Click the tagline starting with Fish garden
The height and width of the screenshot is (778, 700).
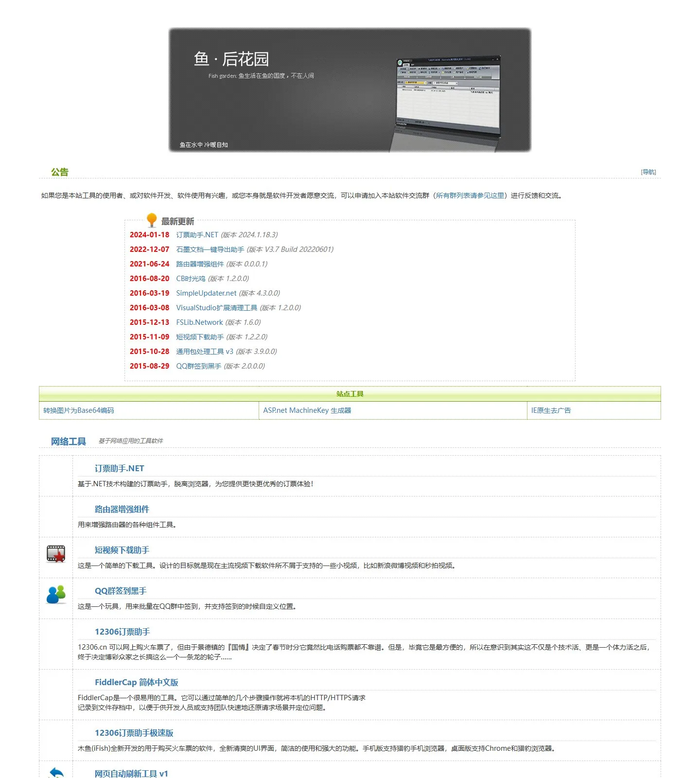[x=261, y=76]
